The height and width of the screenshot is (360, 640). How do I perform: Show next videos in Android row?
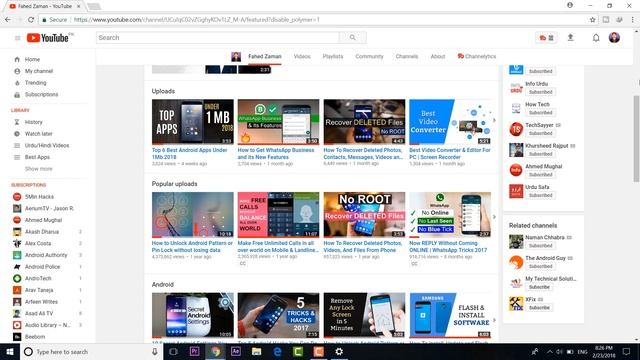pos(494,320)
